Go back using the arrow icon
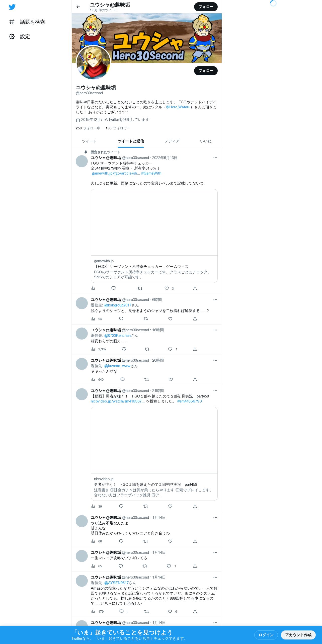This screenshot has width=322, height=644. (x=78, y=7)
